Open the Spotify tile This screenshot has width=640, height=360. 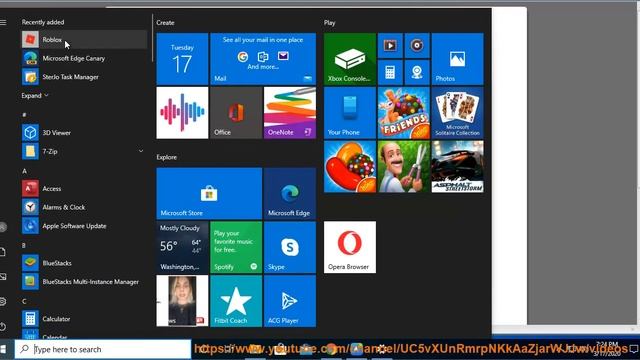coord(236,247)
